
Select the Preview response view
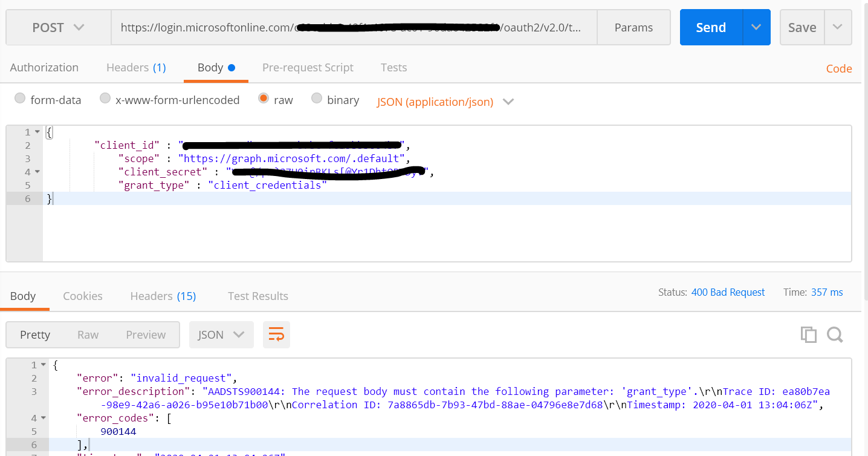pyautogui.click(x=146, y=334)
